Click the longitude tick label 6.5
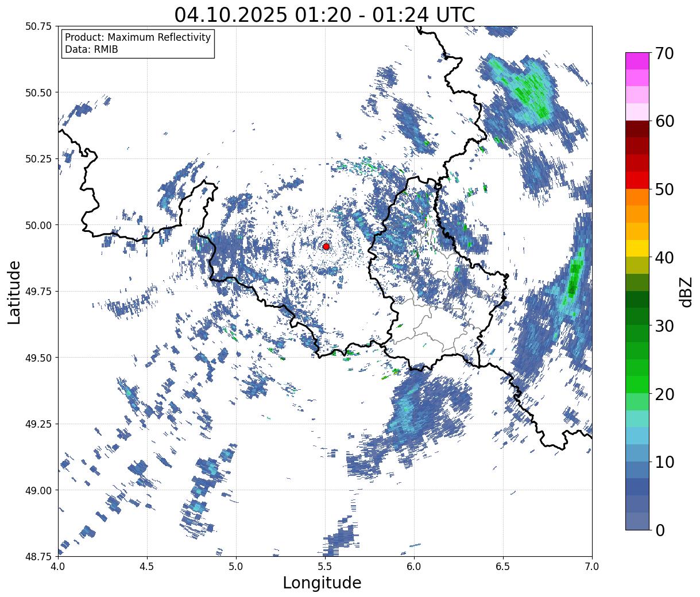 tap(503, 567)
